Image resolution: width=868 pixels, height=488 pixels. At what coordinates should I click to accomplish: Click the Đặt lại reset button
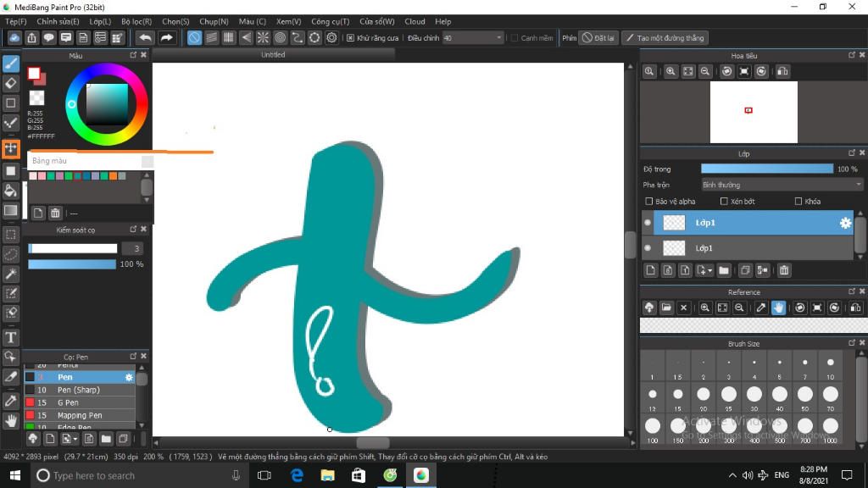[x=598, y=37]
